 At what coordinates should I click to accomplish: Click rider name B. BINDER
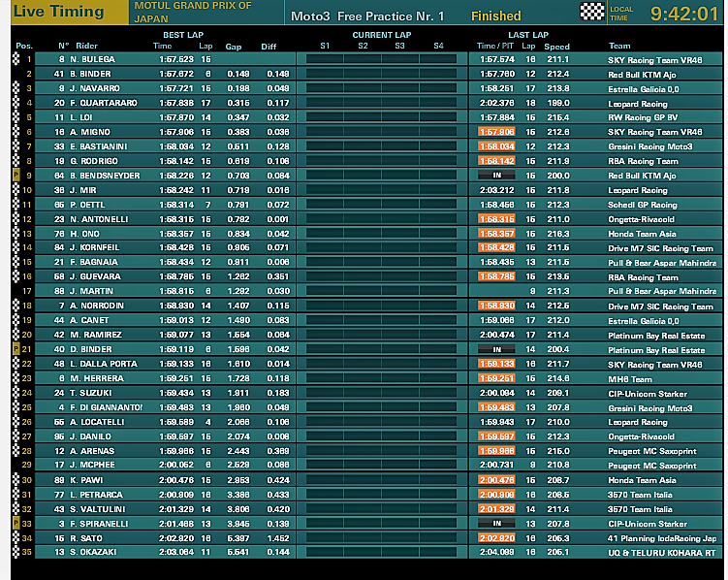coord(90,74)
